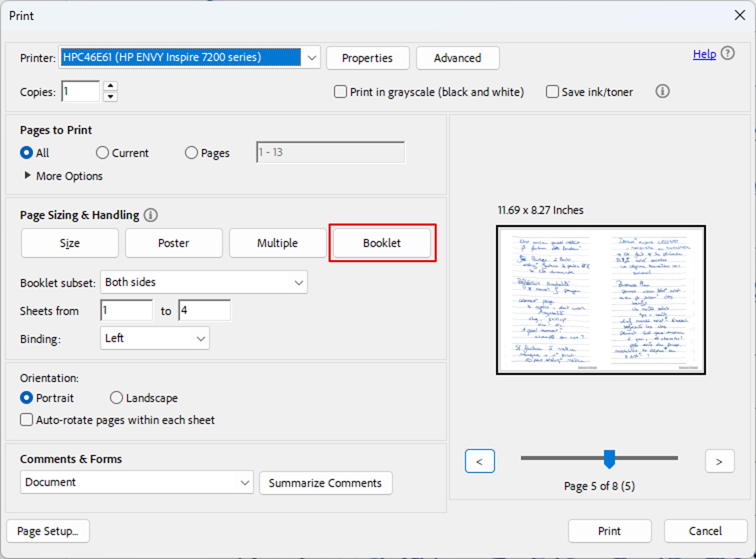Select the Booklet sizing option
The height and width of the screenshot is (559, 756).
(x=382, y=243)
